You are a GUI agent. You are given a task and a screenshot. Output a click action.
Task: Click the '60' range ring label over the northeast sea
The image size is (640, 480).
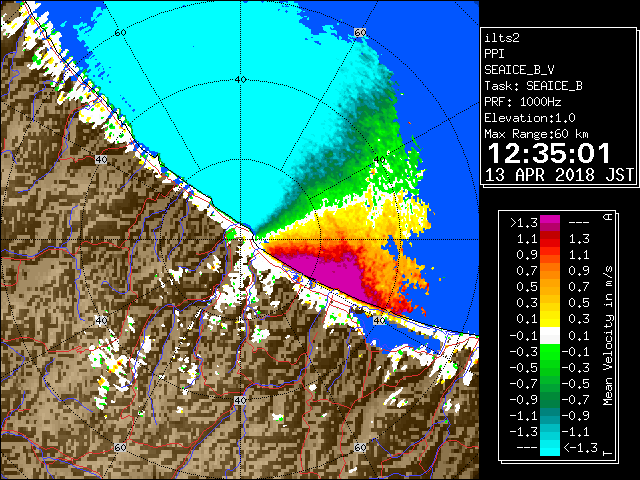pos(360,33)
